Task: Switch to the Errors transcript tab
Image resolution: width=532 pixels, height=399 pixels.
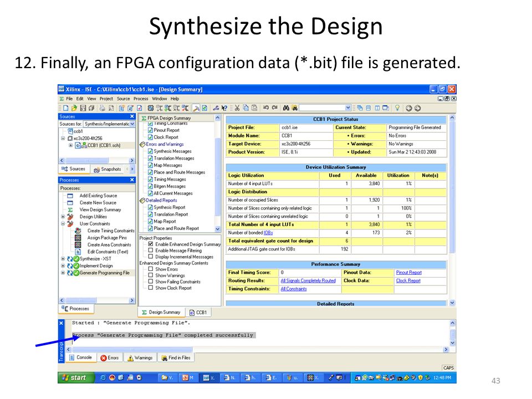Action: (x=110, y=357)
